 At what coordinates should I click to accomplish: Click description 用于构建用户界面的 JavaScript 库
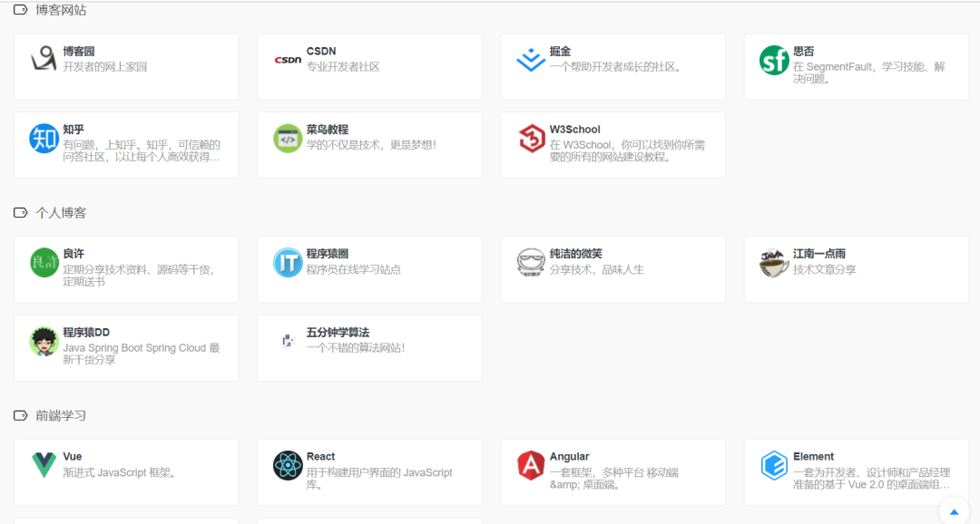(379, 479)
